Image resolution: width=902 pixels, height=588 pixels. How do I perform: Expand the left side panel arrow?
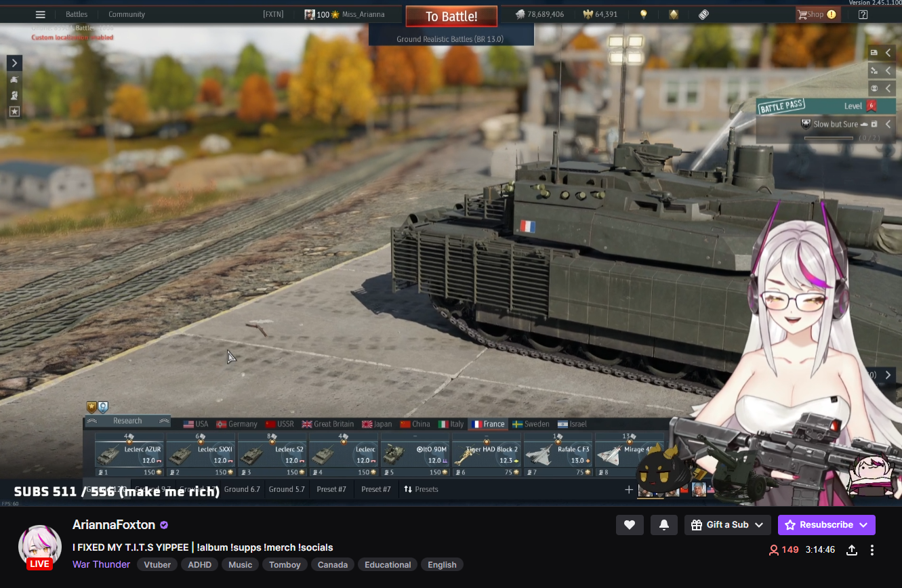click(14, 63)
